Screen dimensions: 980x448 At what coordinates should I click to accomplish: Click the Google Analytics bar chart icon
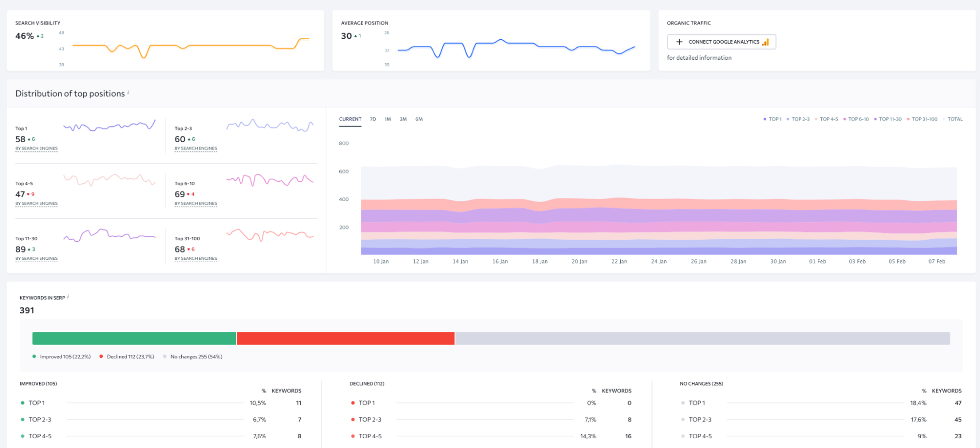(x=766, y=42)
